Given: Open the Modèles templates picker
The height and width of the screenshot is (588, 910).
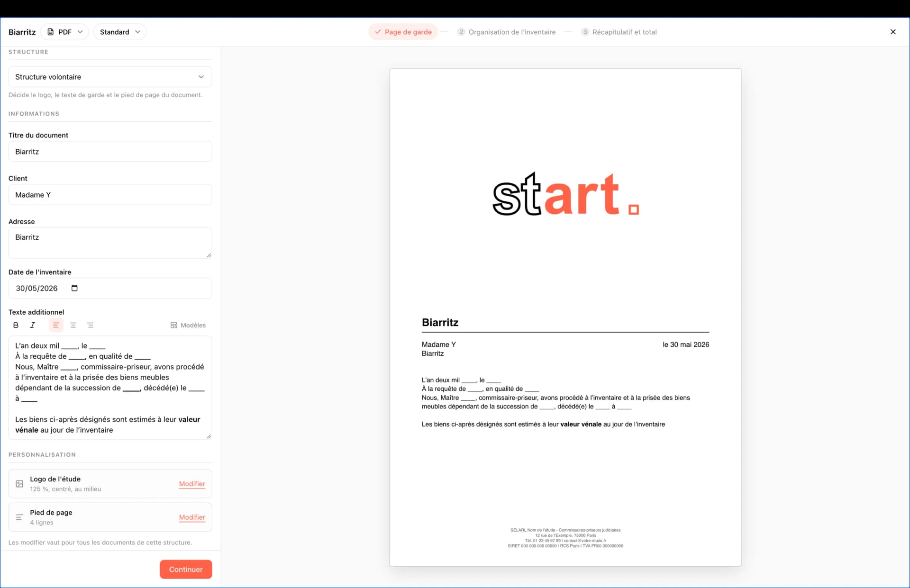Looking at the screenshot, I should 188,325.
